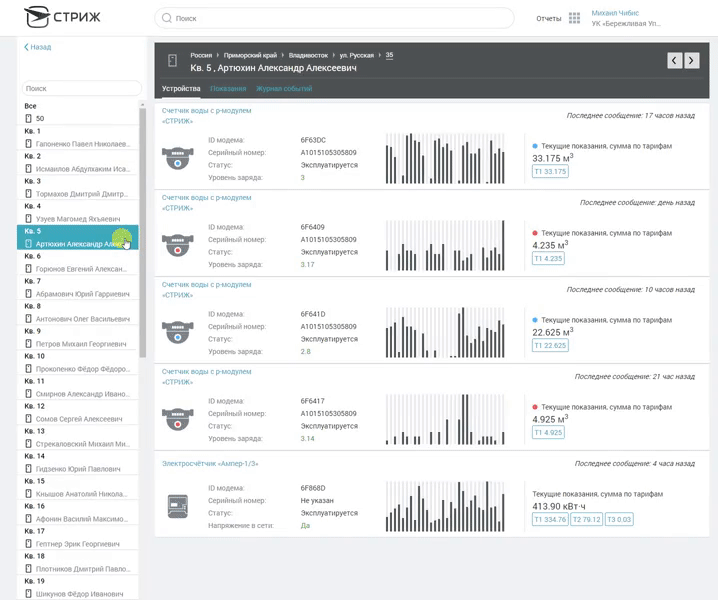Click the apartment icon in dark header
This screenshot has height=600, width=718.
click(172, 60)
